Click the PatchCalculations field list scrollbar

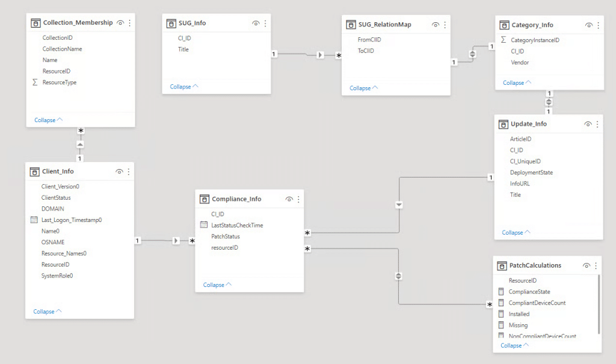(598, 304)
